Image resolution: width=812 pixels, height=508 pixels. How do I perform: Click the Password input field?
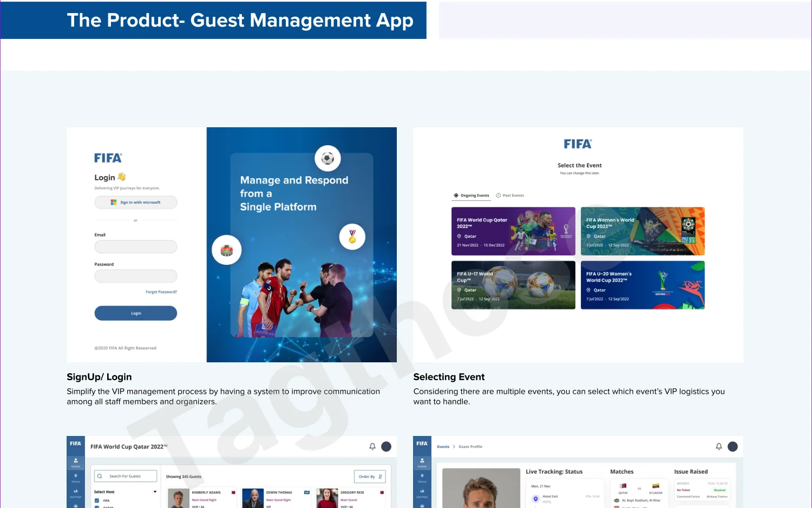pyautogui.click(x=136, y=276)
